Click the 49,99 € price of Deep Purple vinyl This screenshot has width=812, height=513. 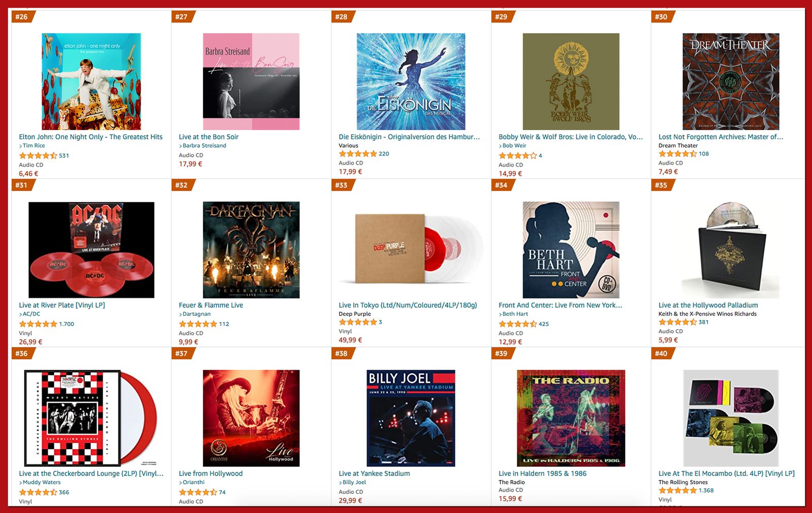pos(350,340)
